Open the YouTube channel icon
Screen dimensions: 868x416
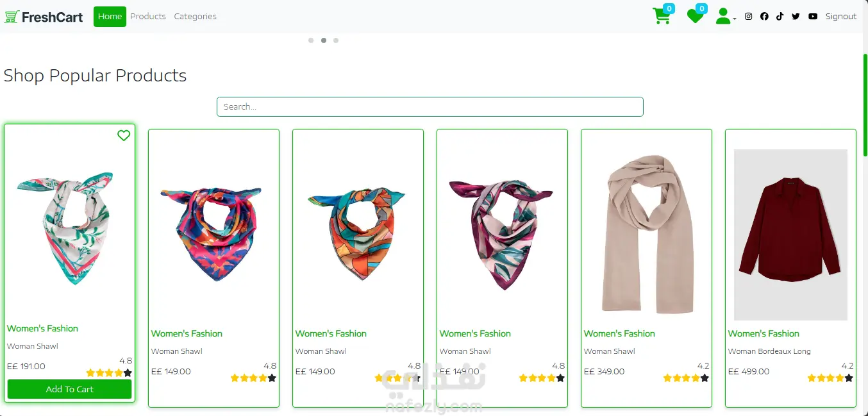click(x=813, y=17)
